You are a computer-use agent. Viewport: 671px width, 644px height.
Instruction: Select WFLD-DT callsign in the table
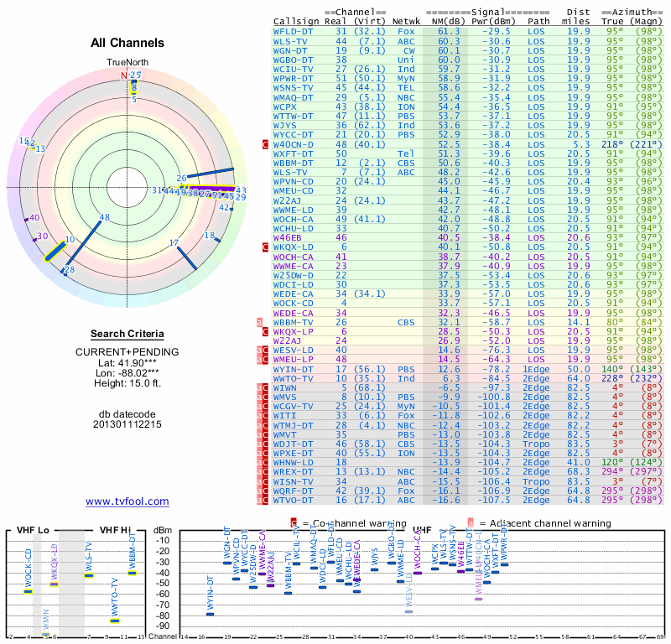click(x=293, y=31)
